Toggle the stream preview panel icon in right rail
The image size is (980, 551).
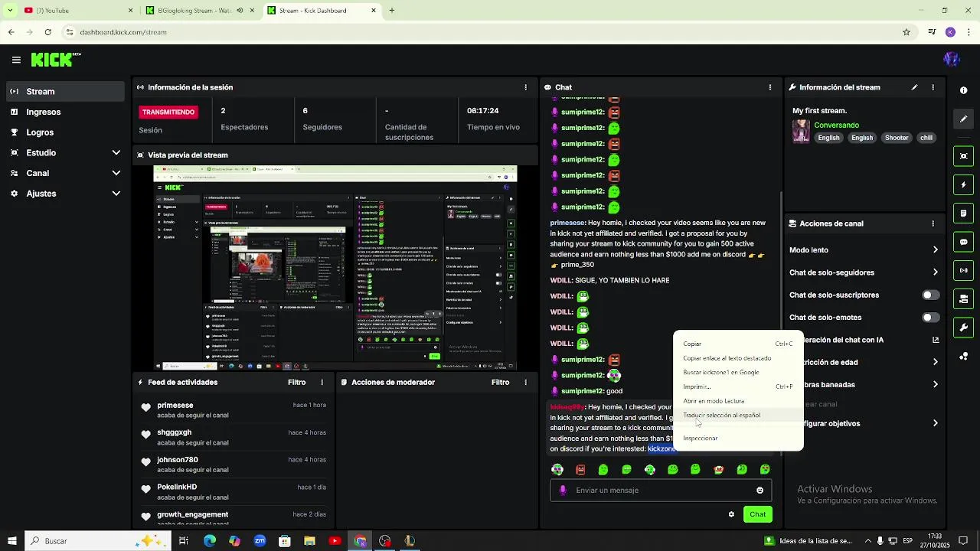click(x=963, y=156)
